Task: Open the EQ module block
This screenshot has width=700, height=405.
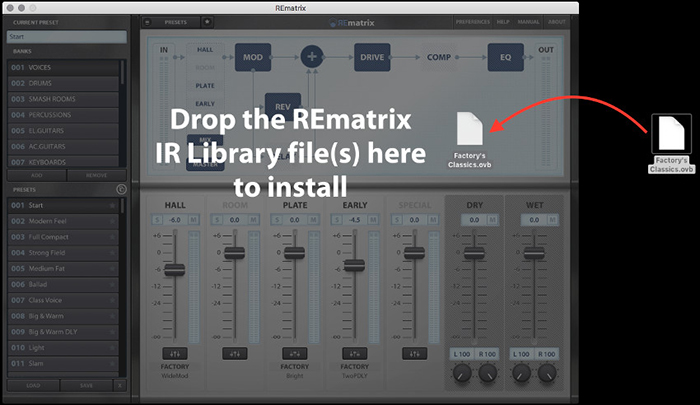Action: [505, 57]
